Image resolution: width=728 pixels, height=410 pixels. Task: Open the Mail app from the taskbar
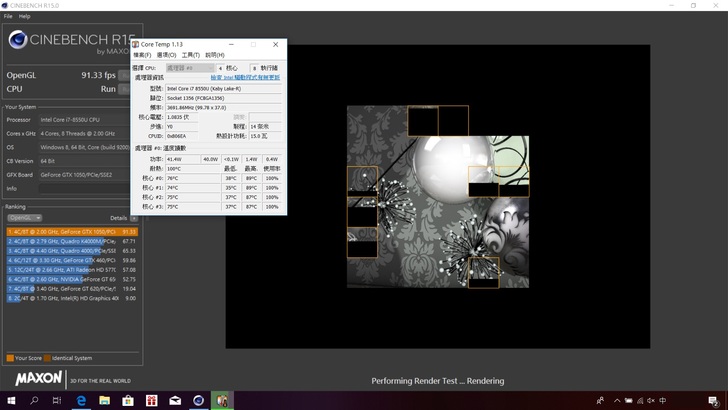tap(175, 401)
